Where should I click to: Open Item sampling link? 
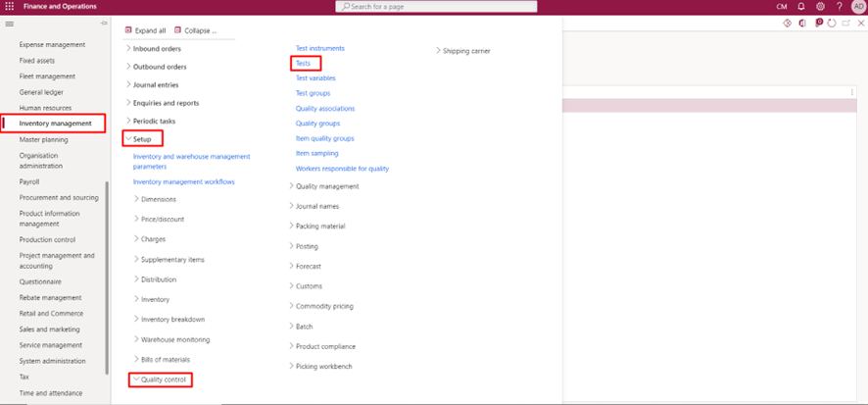(316, 153)
